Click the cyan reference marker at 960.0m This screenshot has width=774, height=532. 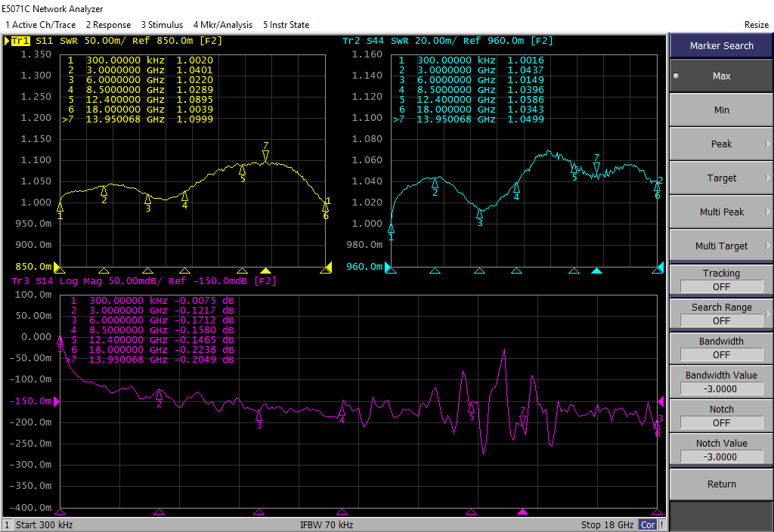[x=389, y=267]
